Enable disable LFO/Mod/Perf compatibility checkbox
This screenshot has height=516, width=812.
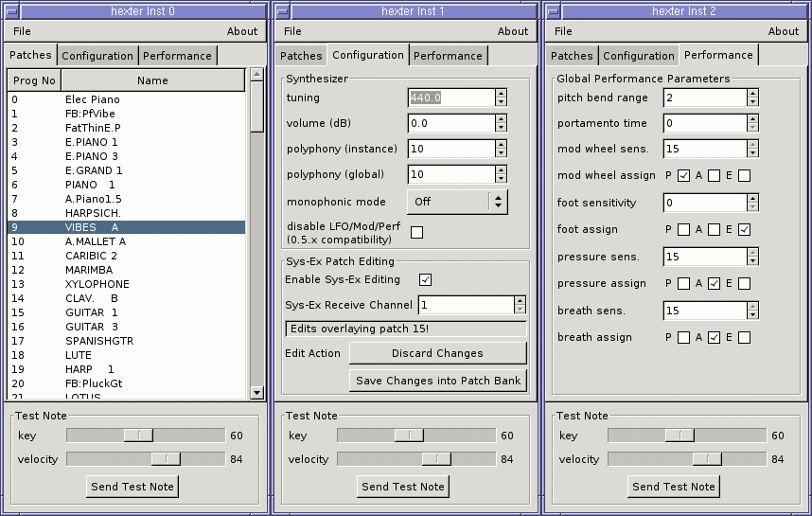(416, 233)
